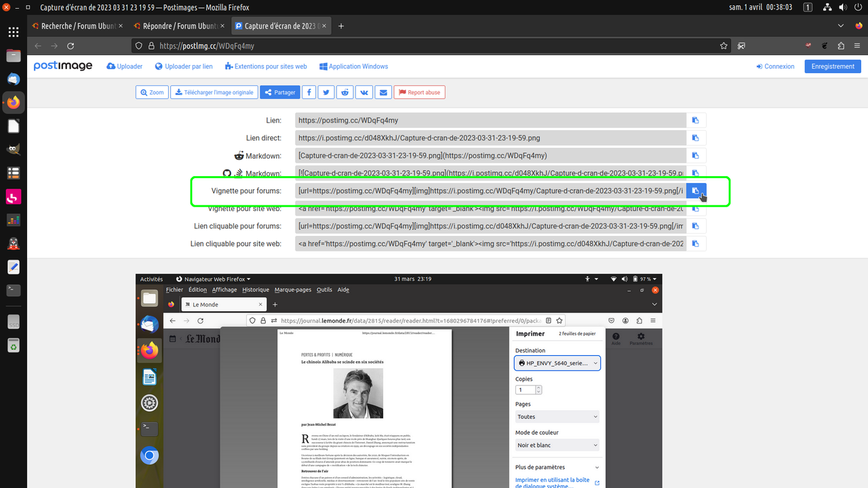Copy the Reddit Markdown code

[x=696, y=155]
